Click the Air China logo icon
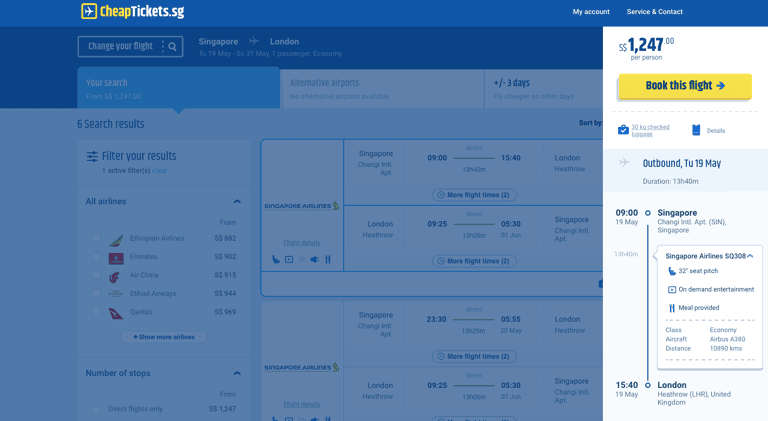This screenshot has width=768, height=421. pos(115,277)
